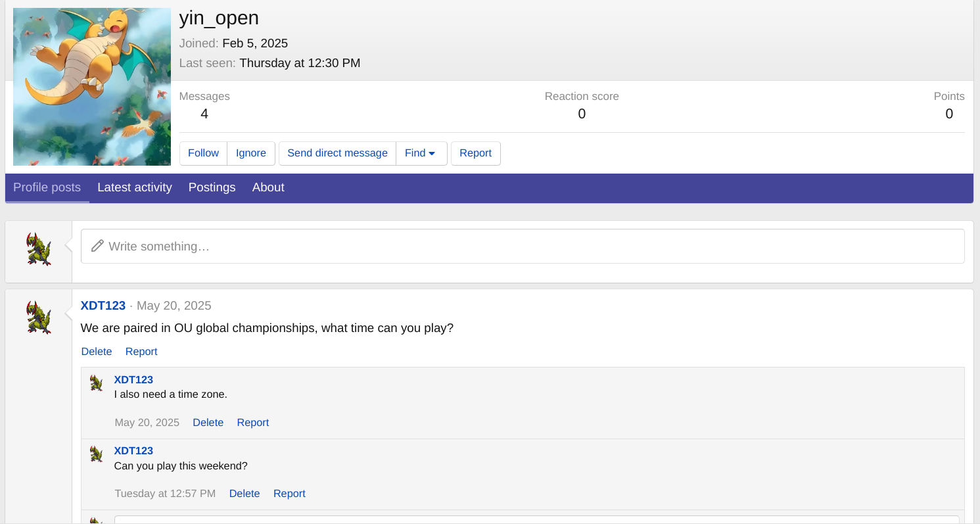Switch to the Latest activity tab
This screenshot has width=980, height=524.
click(135, 187)
